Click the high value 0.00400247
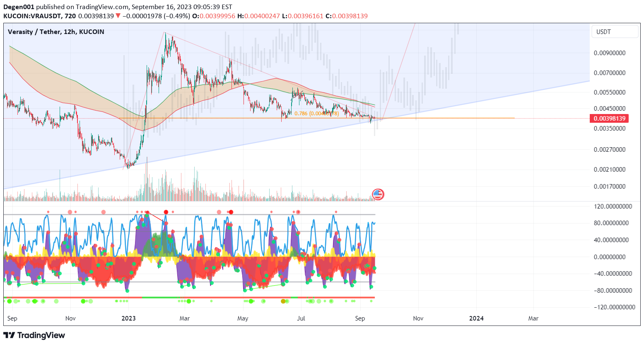Screen dimensions: 644x345 coord(262,16)
